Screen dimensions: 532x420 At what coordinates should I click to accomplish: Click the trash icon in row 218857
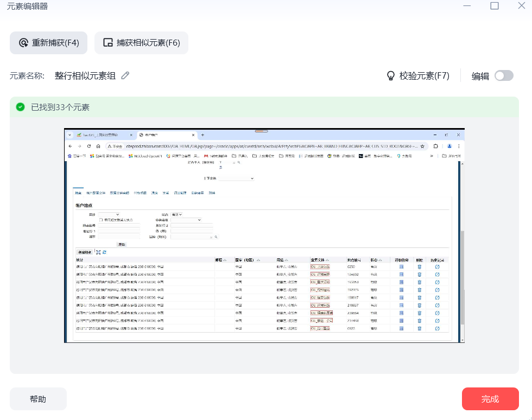tap(419, 306)
